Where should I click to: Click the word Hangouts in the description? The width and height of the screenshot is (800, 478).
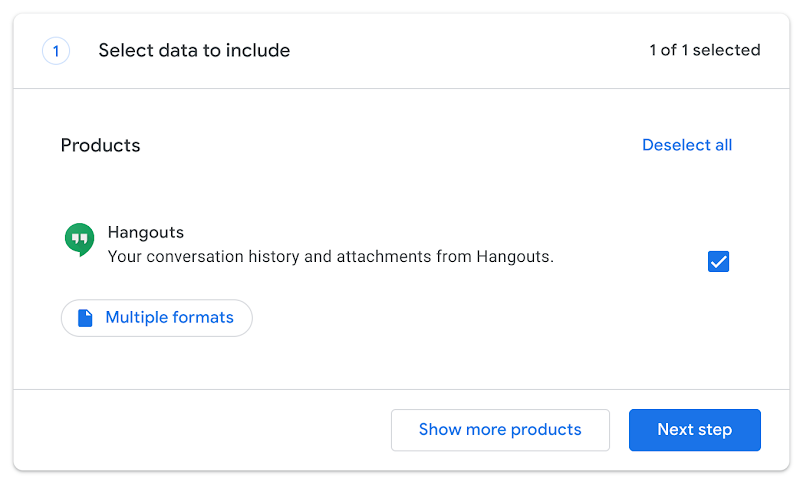pos(513,257)
